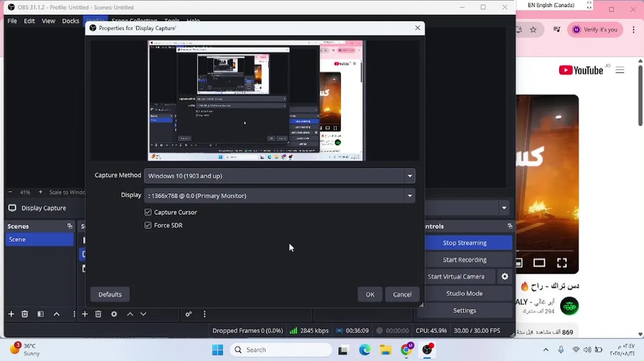Click Dropped Frames 0 (0.0%) status text

[x=248, y=330]
